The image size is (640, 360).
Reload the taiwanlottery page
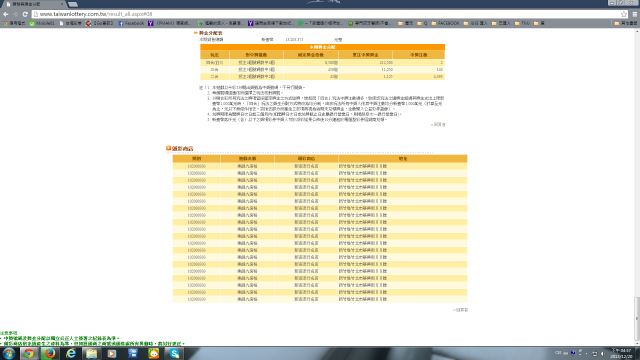(25, 14)
